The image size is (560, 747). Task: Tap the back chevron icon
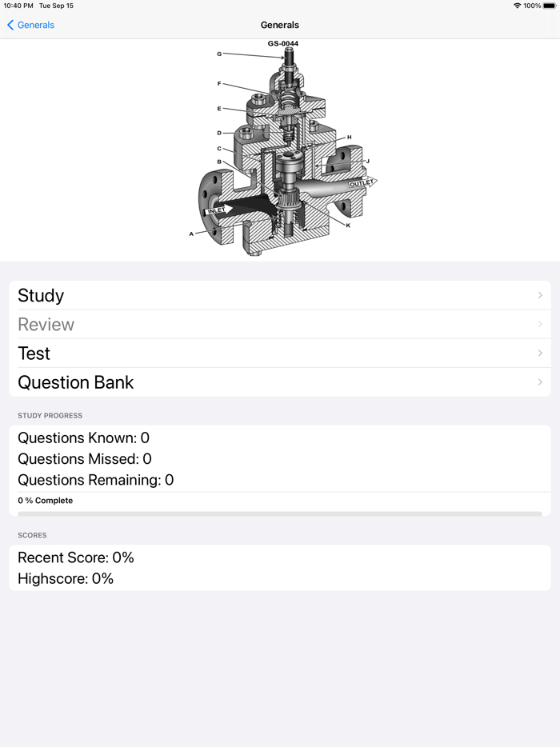pos(10,25)
